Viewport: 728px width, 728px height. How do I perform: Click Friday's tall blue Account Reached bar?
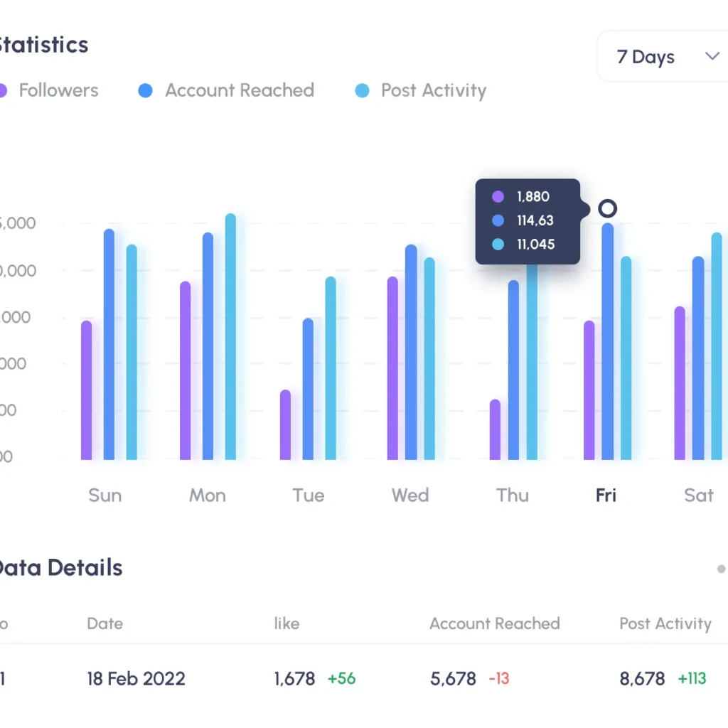point(608,342)
